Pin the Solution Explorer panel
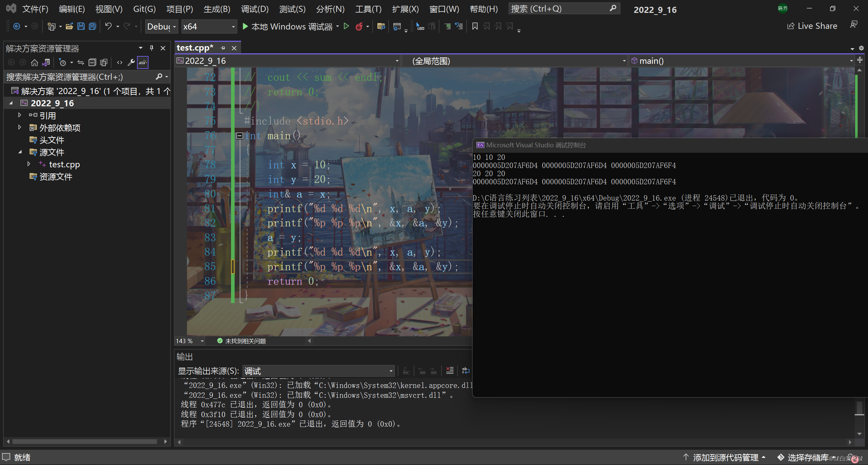 pos(152,48)
